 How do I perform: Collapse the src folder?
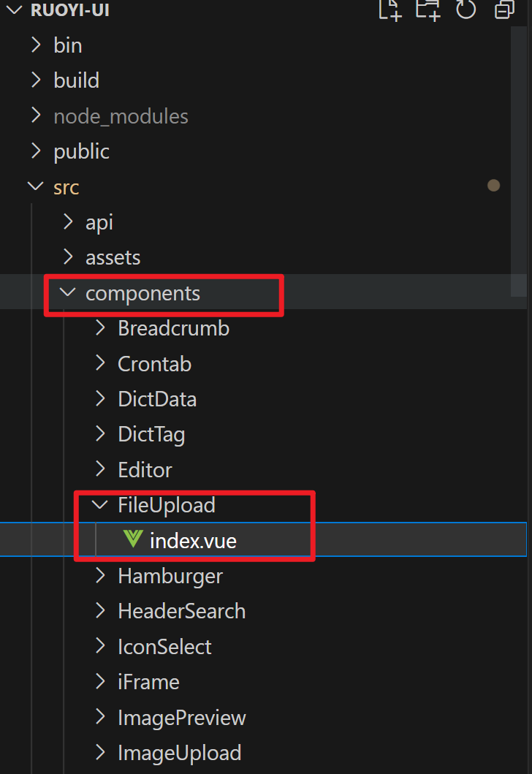[66, 187]
